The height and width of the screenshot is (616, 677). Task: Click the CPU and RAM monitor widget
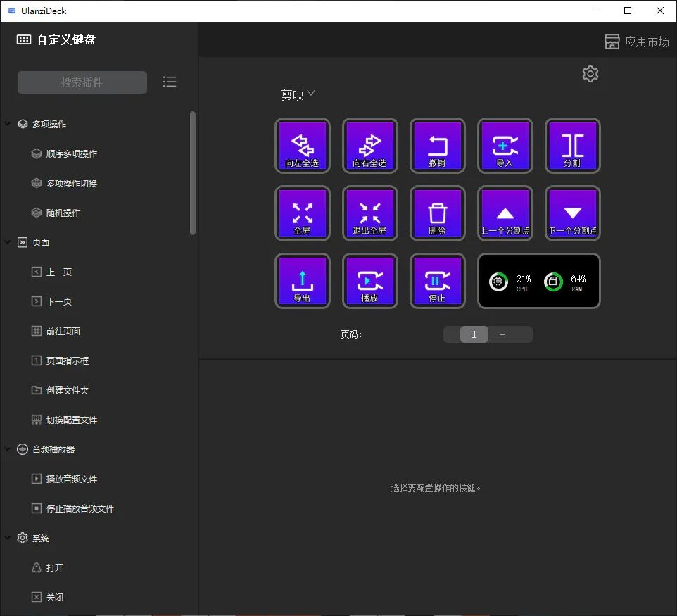pos(539,281)
